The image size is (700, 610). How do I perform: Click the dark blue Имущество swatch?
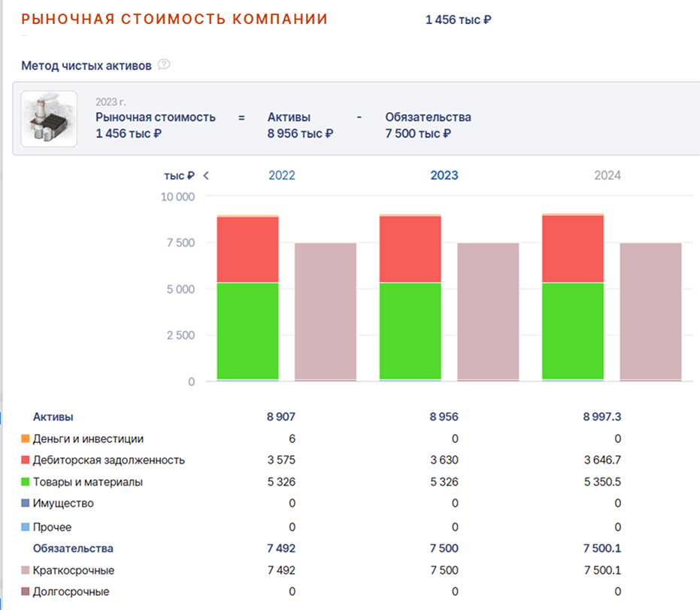pyautogui.click(x=26, y=503)
